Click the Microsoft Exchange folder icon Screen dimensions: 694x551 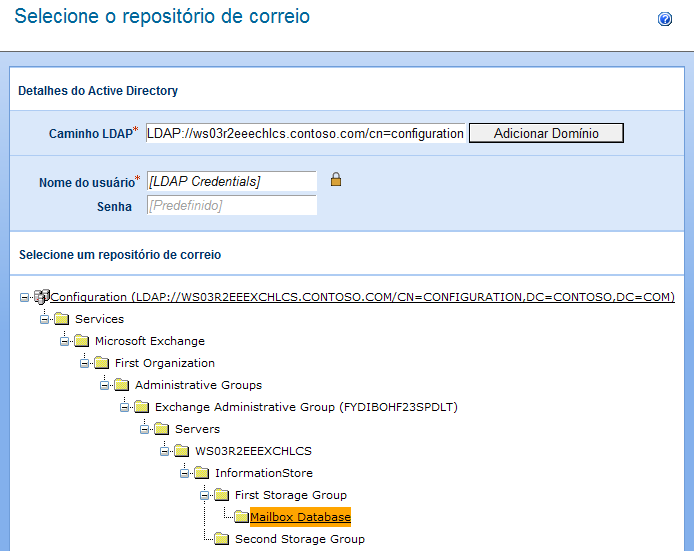81,341
